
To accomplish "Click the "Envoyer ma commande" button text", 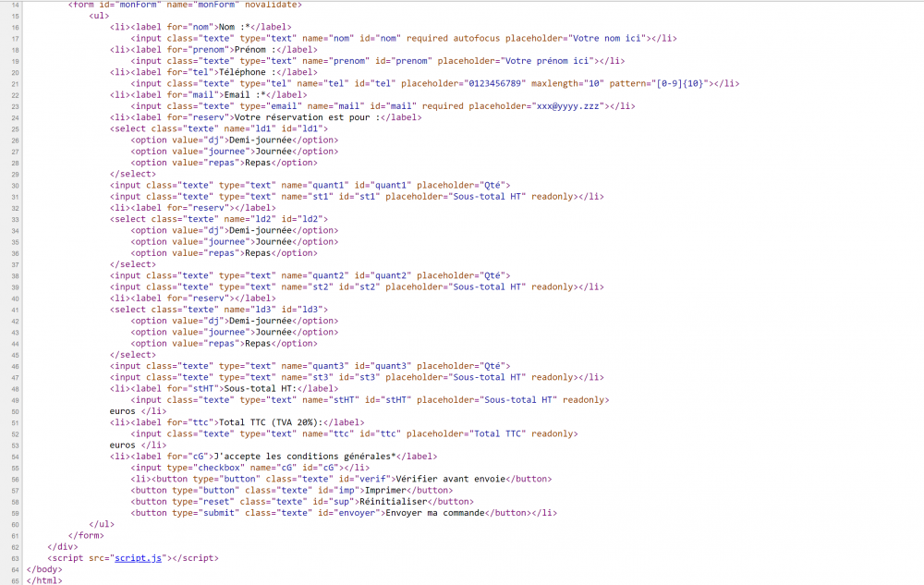I will pyautogui.click(x=434, y=513).
